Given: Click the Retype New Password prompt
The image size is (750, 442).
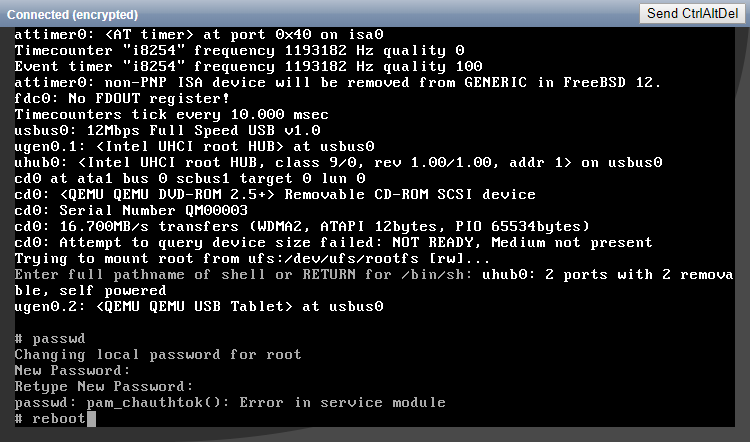Looking at the screenshot, I should click(x=103, y=387).
